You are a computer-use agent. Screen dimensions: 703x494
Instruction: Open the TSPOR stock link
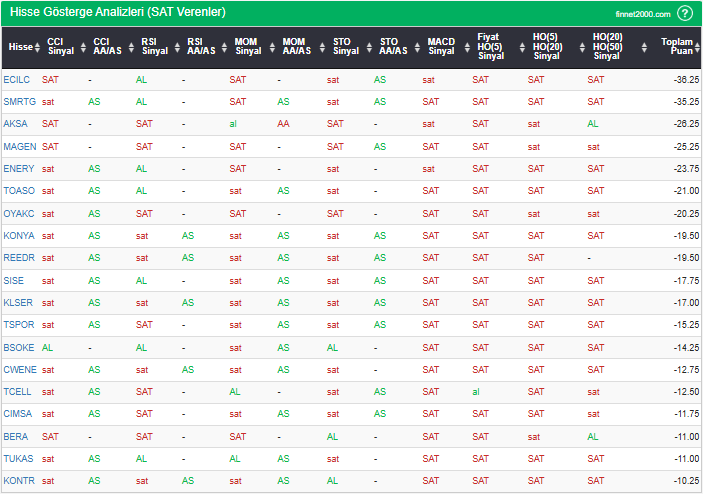click(19, 325)
